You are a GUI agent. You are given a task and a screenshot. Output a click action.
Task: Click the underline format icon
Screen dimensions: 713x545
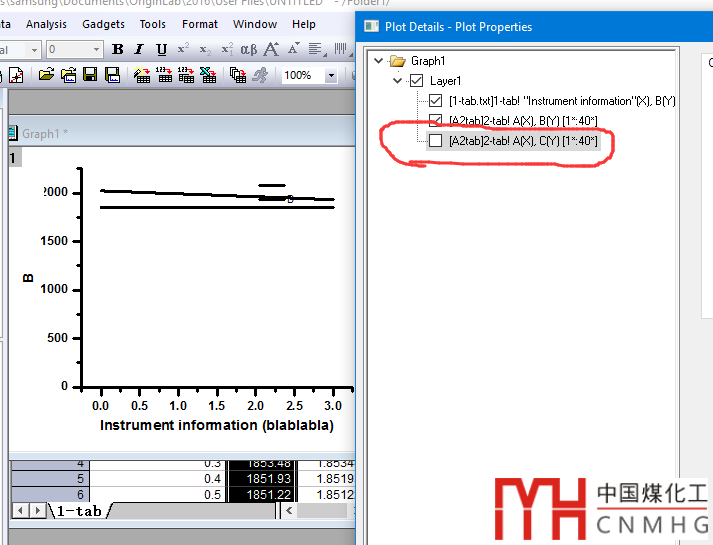[x=161, y=49]
